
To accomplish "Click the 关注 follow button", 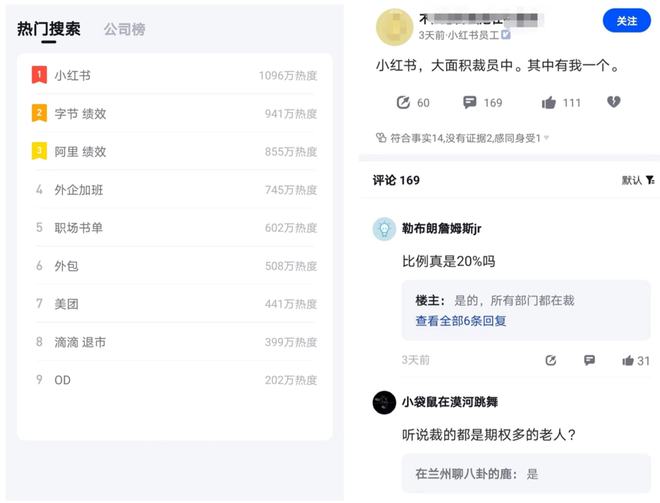I will click(x=626, y=21).
